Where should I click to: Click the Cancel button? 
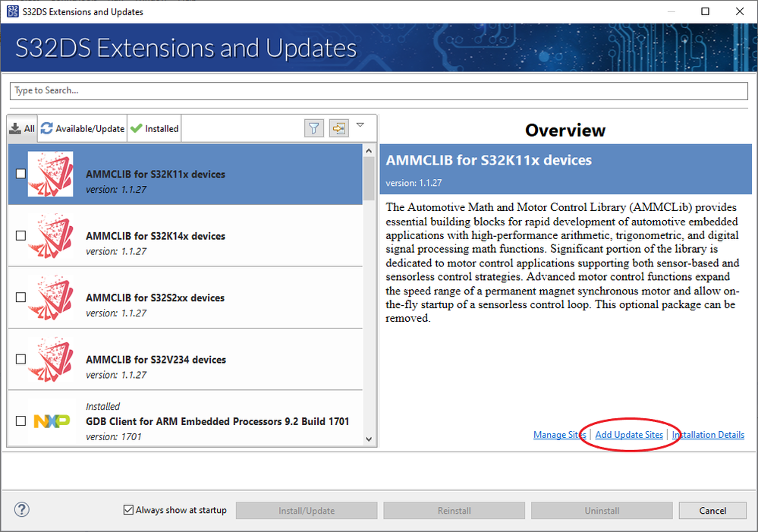pyautogui.click(x=712, y=511)
